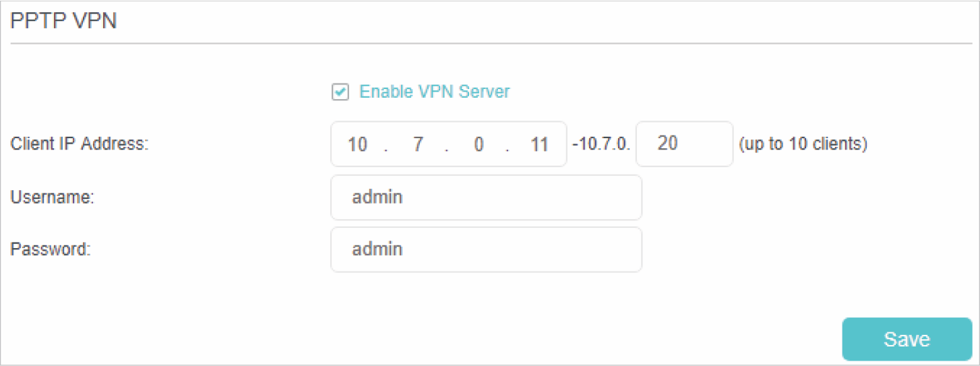Toggle the Enable VPN Server checkbox
Image resolution: width=980 pixels, height=366 pixels.
click(x=340, y=92)
